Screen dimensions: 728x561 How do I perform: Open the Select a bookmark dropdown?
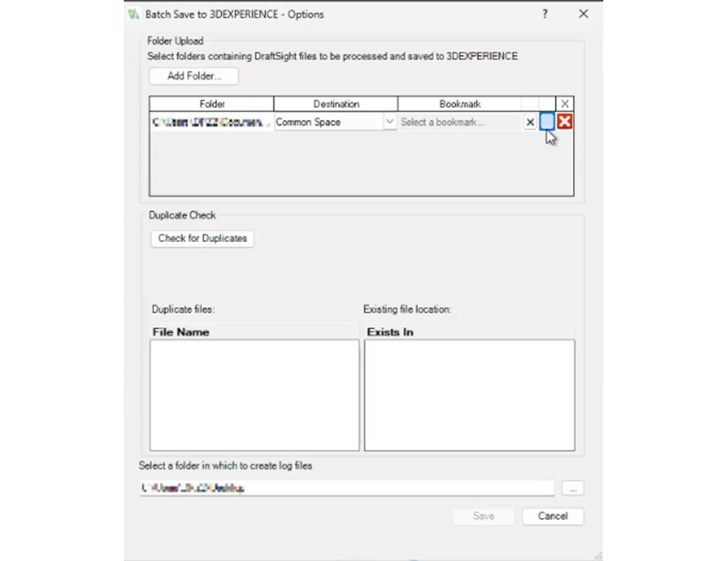(x=460, y=122)
